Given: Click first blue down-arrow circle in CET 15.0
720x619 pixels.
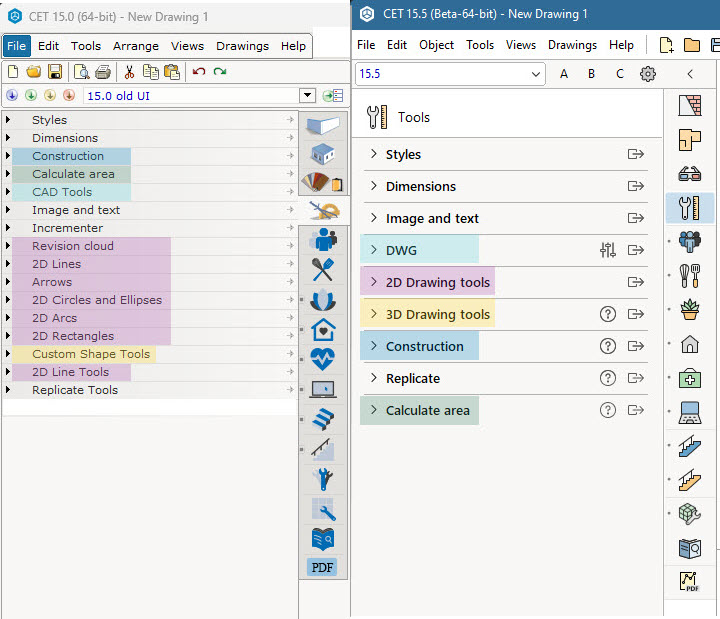Looking at the screenshot, I should coord(12,95).
